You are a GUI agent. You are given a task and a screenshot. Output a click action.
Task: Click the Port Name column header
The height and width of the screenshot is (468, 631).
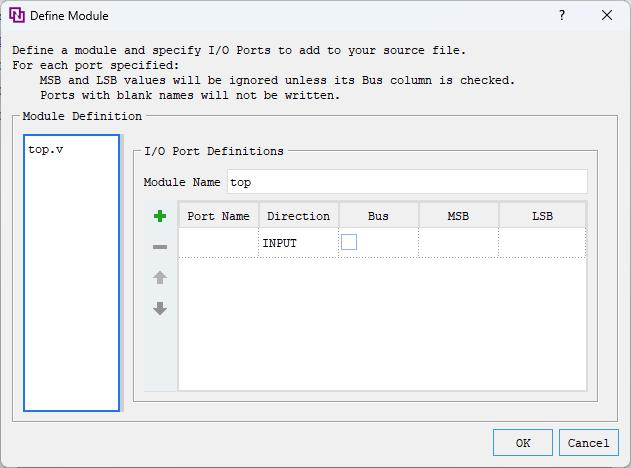tap(218, 216)
